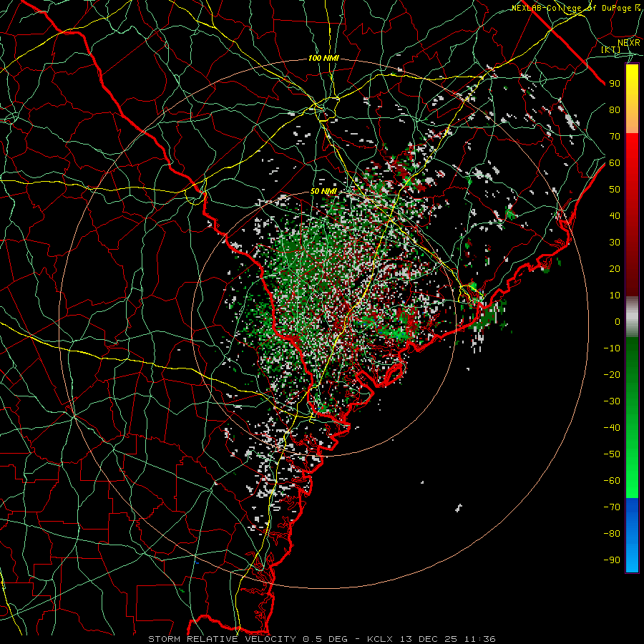The width and height of the screenshot is (644, 644).
Task: Click the "NEXR" label above the color scale
Action: 629,43
